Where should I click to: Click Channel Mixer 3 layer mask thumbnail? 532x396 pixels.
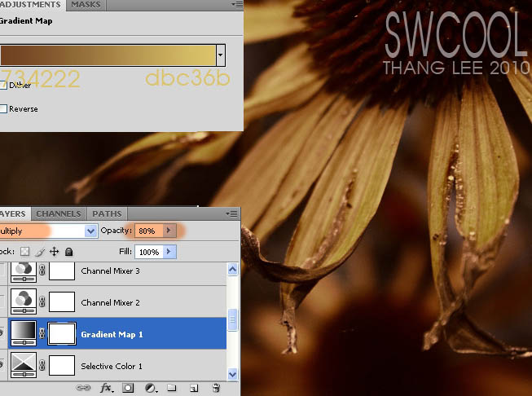62,271
